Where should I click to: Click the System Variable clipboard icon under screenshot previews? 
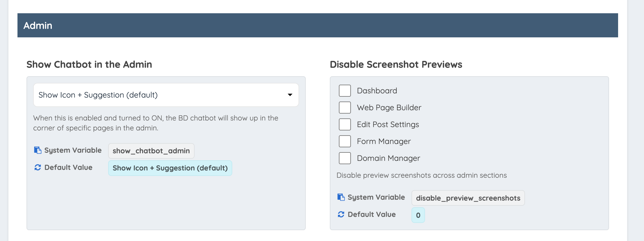(341, 197)
